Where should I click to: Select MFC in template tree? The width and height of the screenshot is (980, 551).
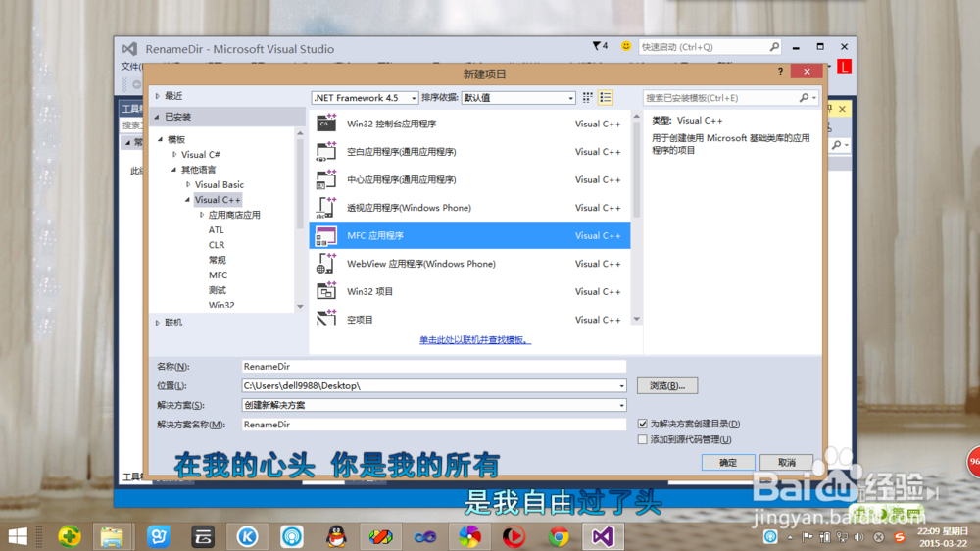[x=219, y=275]
